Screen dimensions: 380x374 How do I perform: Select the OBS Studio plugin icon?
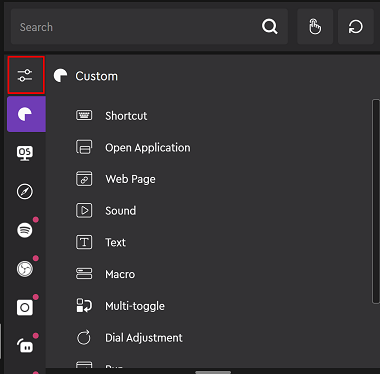click(x=25, y=269)
